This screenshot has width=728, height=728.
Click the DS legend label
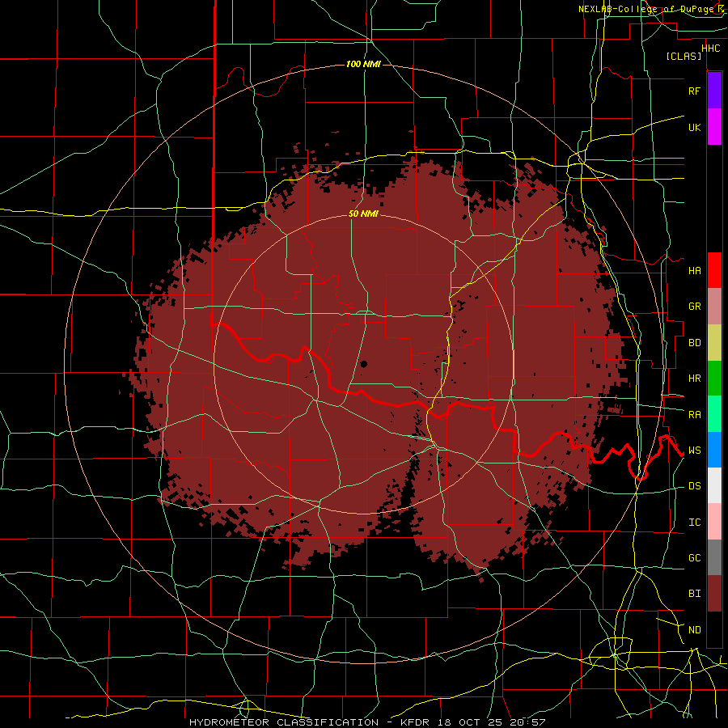(x=694, y=486)
